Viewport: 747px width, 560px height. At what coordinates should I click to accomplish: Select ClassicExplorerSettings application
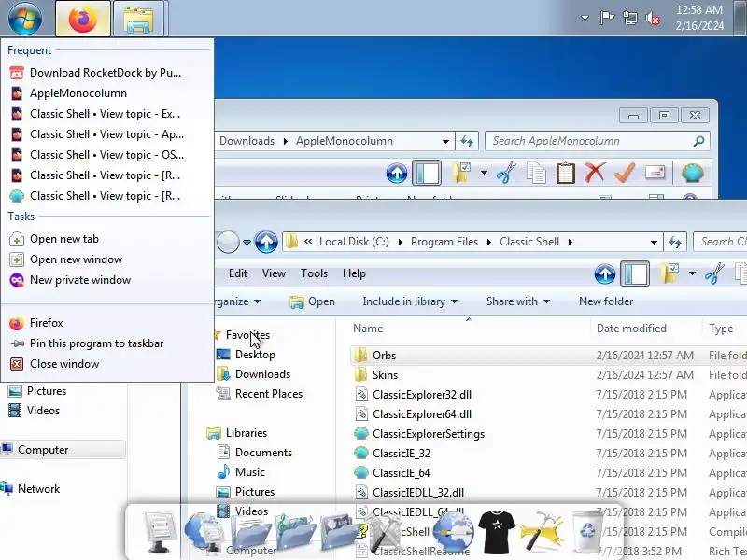429,434
